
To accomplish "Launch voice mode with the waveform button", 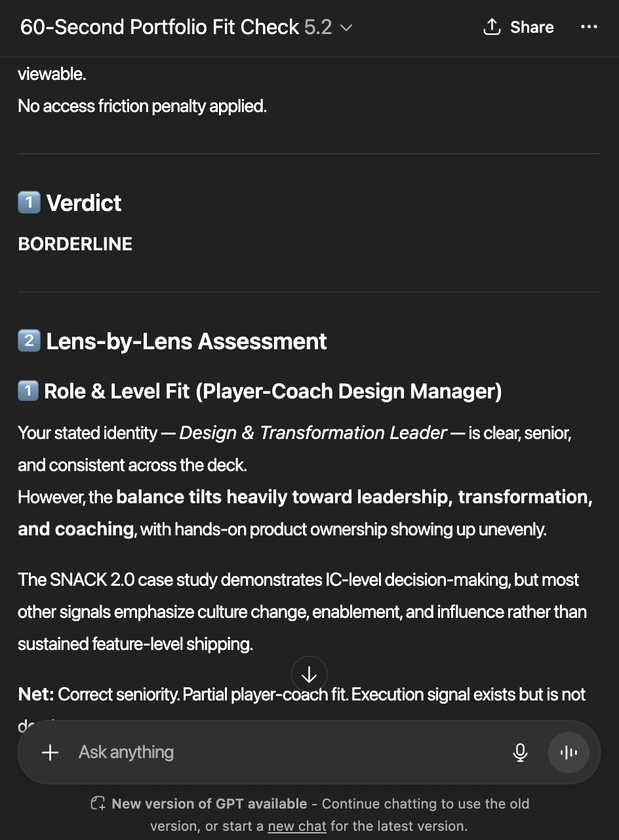I will pos(569,752).
